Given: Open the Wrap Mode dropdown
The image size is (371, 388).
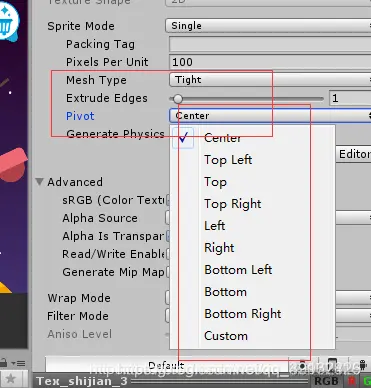Looking at the screenshot, I should tap(353, 298).
